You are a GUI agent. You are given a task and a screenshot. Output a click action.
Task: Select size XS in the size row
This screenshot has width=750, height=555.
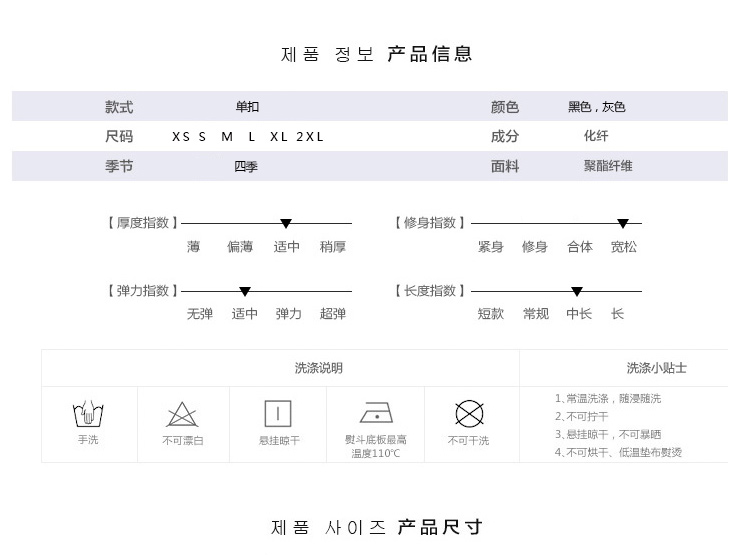point(180,137)
